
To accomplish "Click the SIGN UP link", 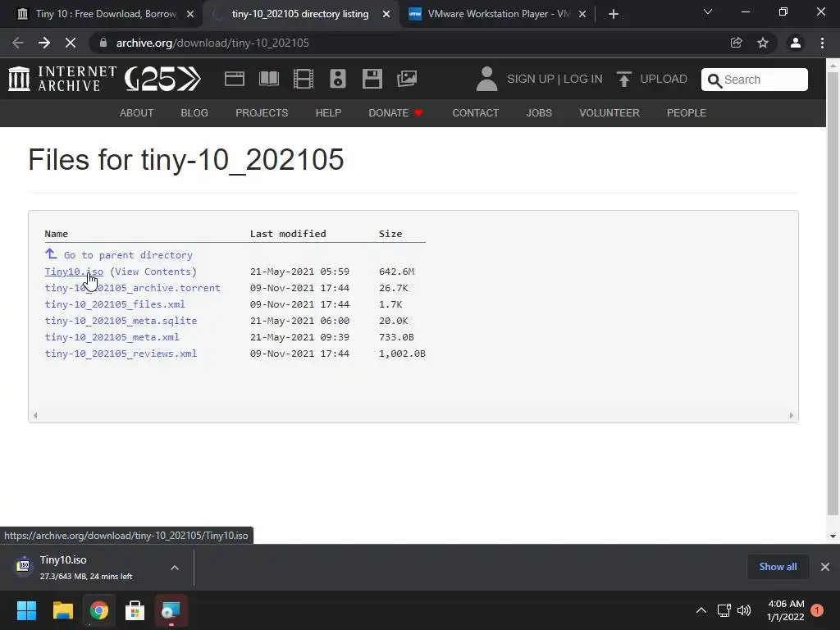I will click(x=531, y=80).
